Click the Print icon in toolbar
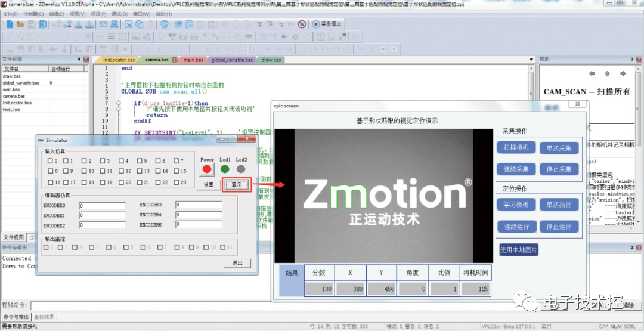This screenshot has height=331, width=644. 164,24
